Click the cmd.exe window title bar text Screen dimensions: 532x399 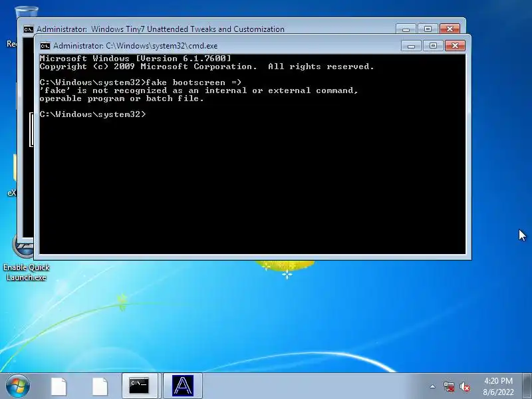[x=136, y=46]
